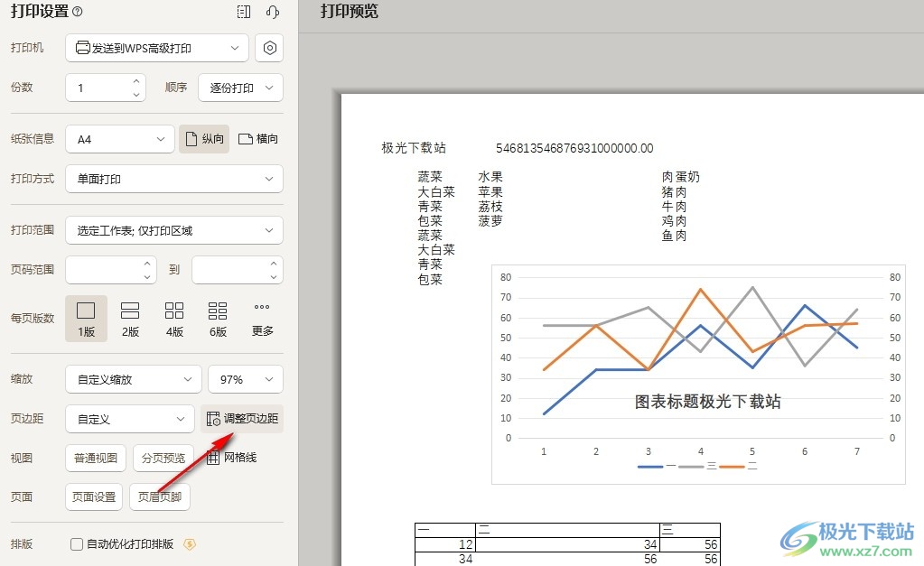Select 1版 pages-per-sheet layout
924x566 pixels.
click(x=86, y=319)
